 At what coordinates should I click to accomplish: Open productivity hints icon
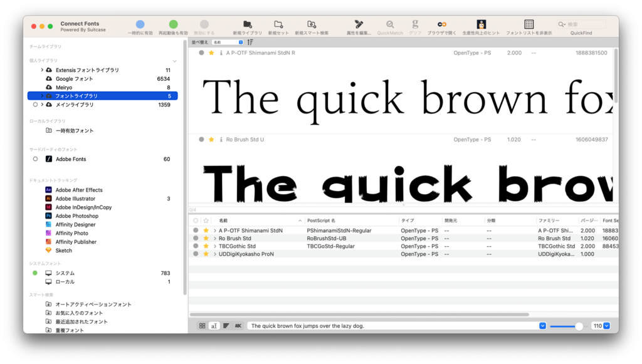coord(481,24)
